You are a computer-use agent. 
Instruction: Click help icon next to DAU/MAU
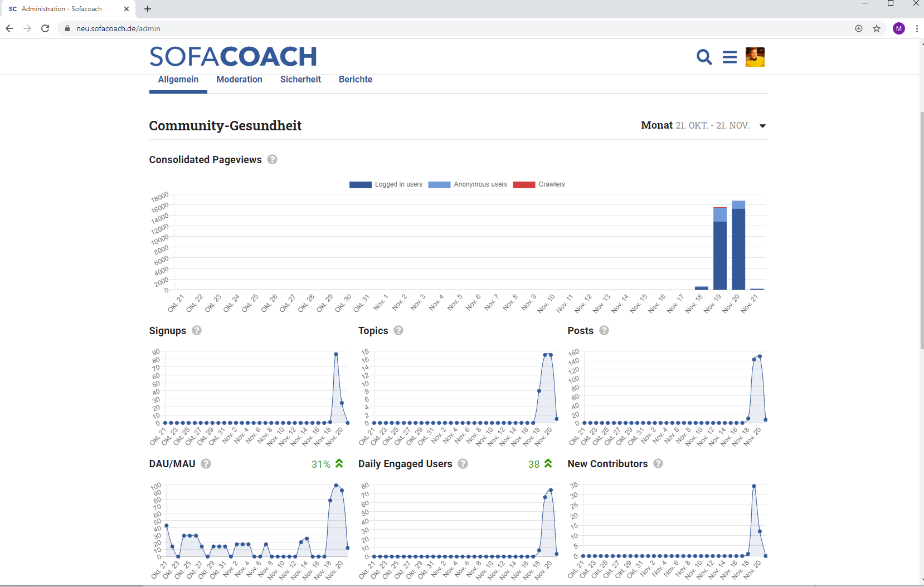206,463
